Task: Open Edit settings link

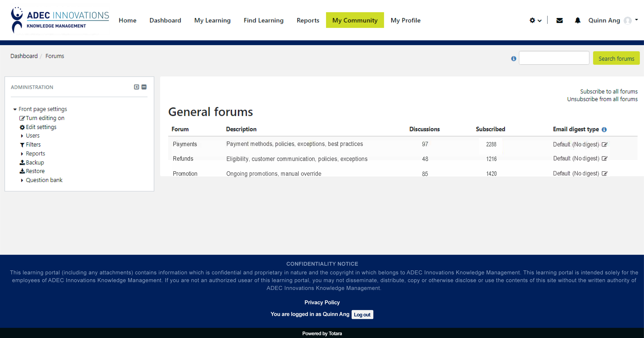Action: coord(41,127)
